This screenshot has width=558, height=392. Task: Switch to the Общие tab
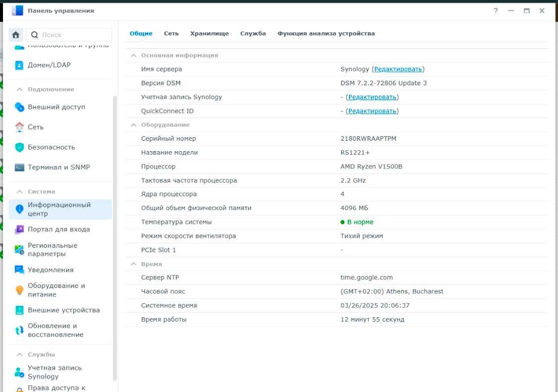click(141, 34)
